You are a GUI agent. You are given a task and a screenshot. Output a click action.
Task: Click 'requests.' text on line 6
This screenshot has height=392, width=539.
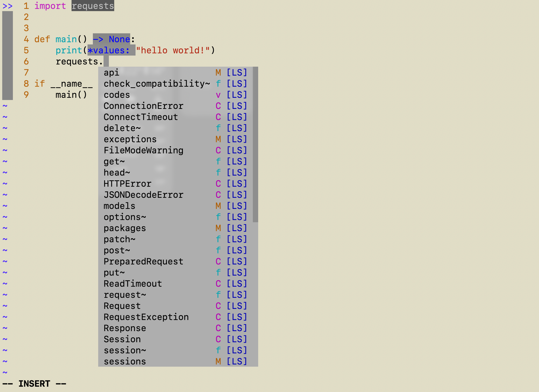[79, 62]
